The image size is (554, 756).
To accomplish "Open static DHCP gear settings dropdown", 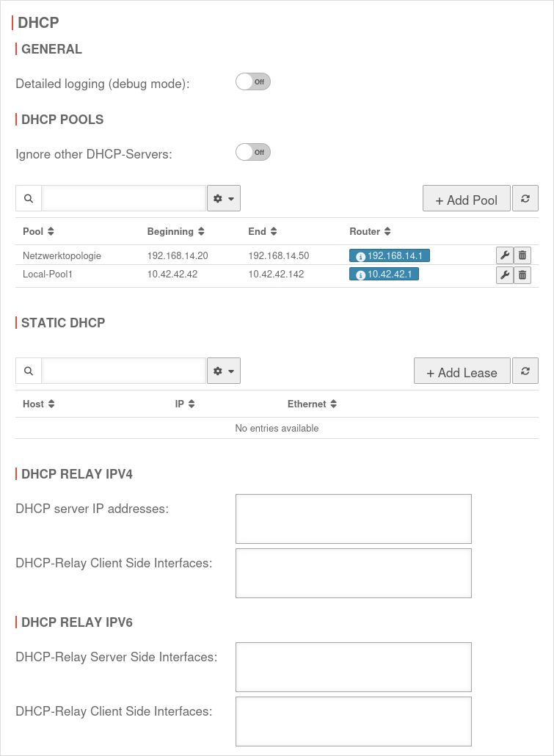I will pos(224,371).
